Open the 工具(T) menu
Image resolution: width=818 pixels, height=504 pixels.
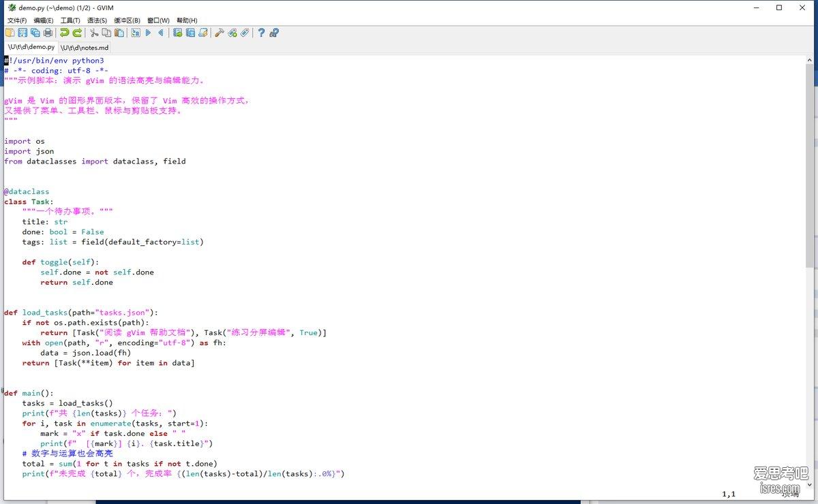point(70,20)
